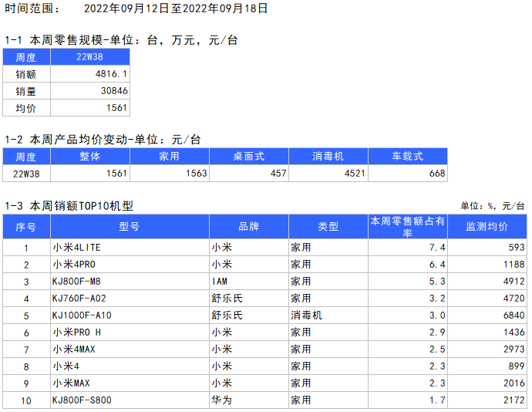
Task: Click sequence number 10 in the TOP10 table
Action: (26, 400)
